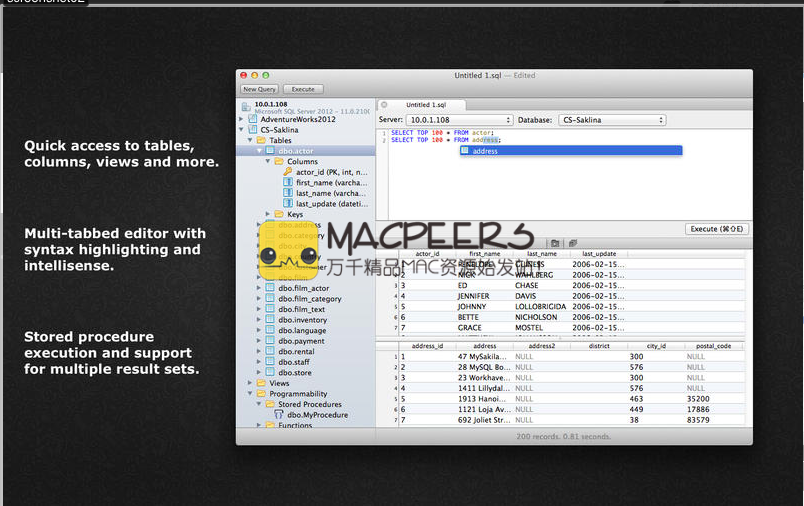This screenshot has width=804, height=506.
Task: Click the 83579 postal code cell
Action: coord(698,420)
